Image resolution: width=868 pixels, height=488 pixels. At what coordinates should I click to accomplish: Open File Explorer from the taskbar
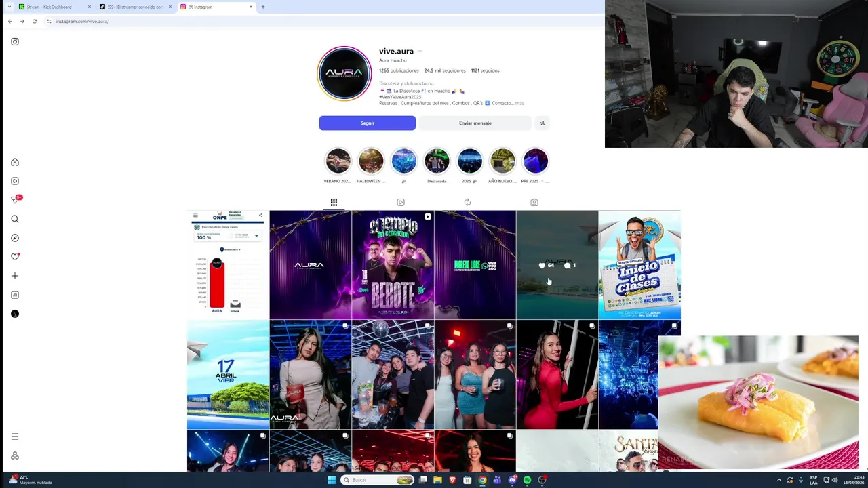437,480
